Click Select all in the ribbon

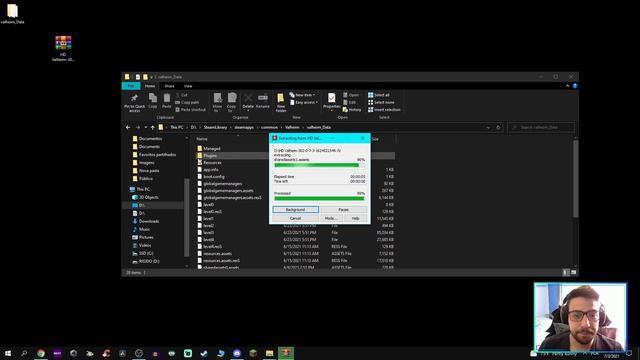pyautogui.click(x=379, y=95)
